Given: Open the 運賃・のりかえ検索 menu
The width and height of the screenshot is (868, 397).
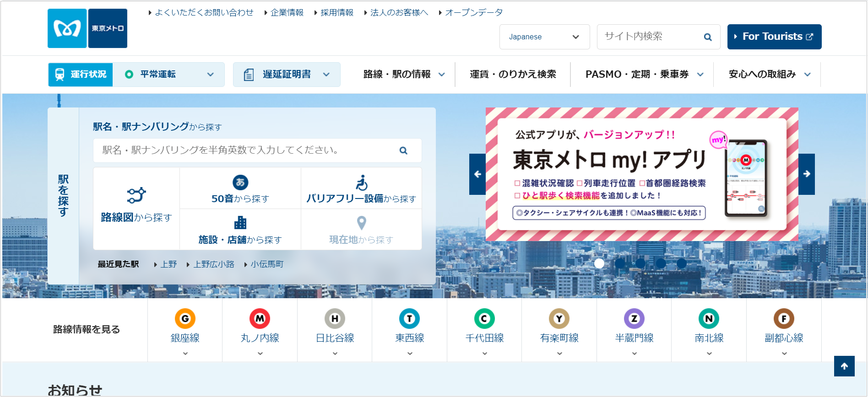Looking at the screenshot, I should (513, 74).
